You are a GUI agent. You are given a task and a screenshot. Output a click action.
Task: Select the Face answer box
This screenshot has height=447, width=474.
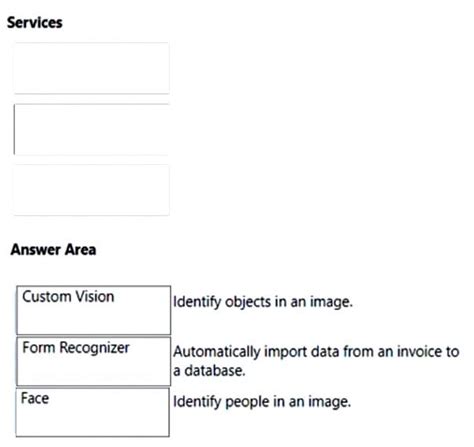pos(93,412)
